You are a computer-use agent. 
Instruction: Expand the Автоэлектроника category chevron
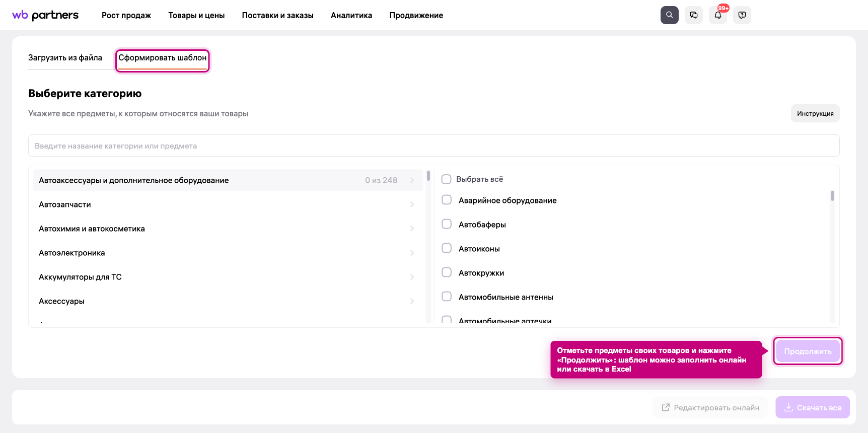coord(412,253)
